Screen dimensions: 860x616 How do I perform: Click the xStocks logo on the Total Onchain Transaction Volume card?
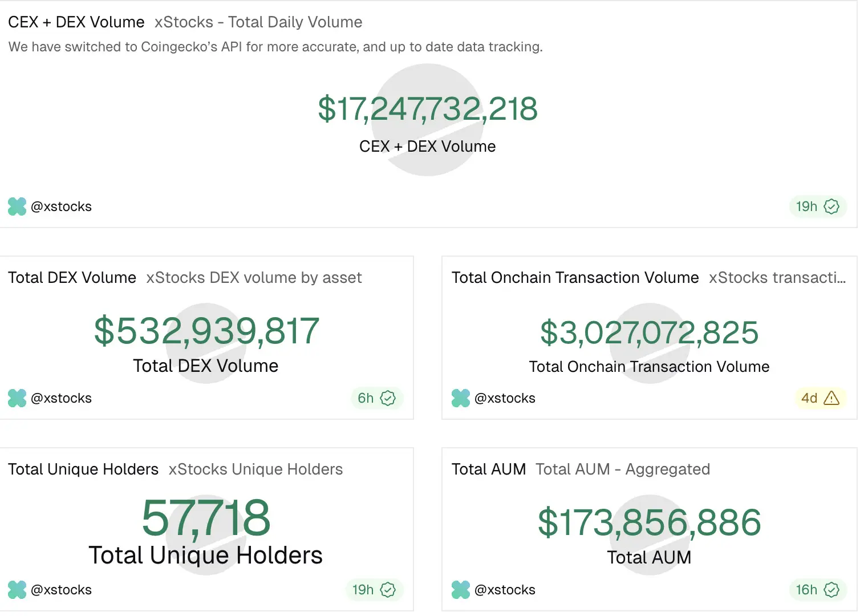pos(460,398)
